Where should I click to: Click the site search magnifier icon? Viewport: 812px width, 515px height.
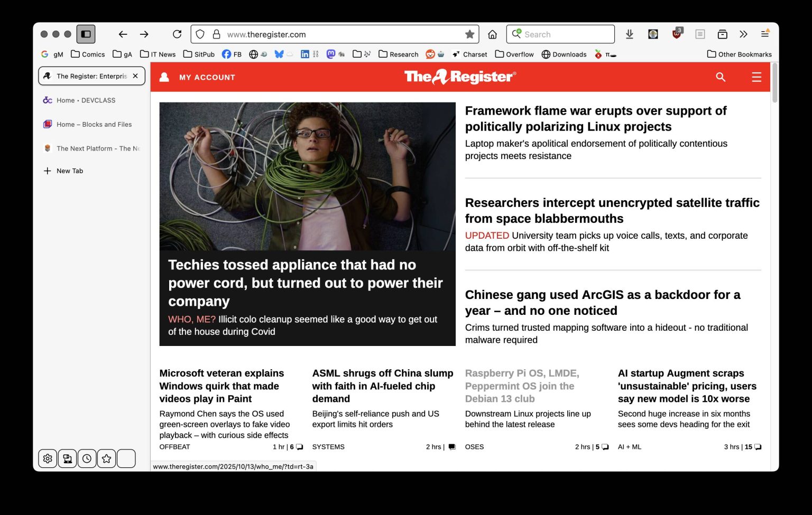coord(721,77)
